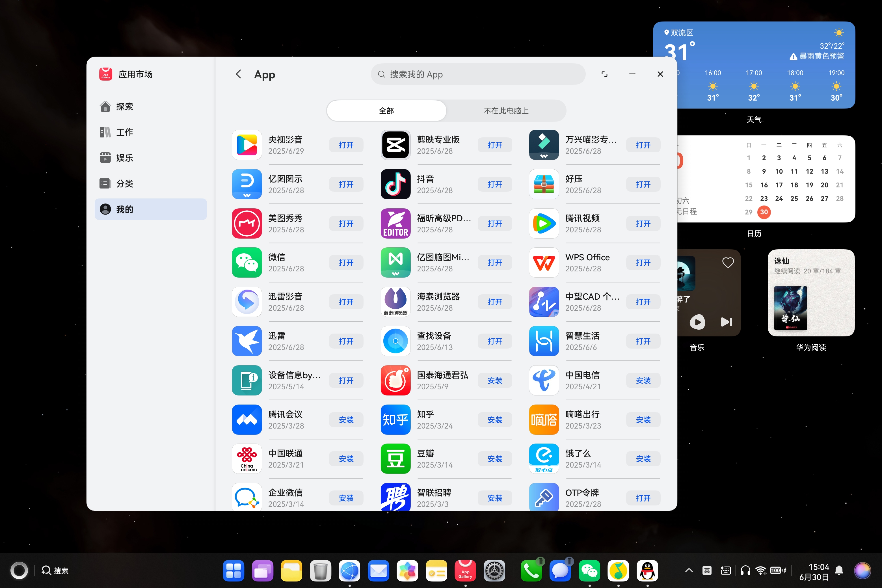Install 国泰海通君弘 with its 安装 button

(x=495, y=380)
